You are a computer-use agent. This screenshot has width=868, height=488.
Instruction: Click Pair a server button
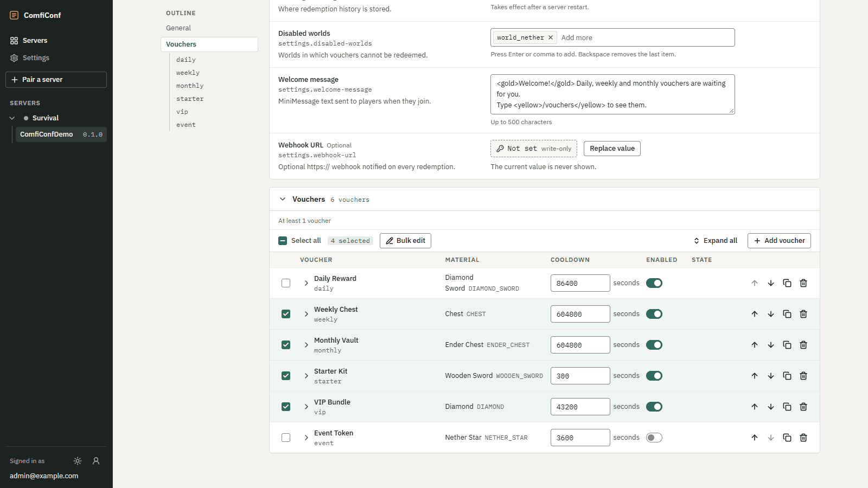56,80
